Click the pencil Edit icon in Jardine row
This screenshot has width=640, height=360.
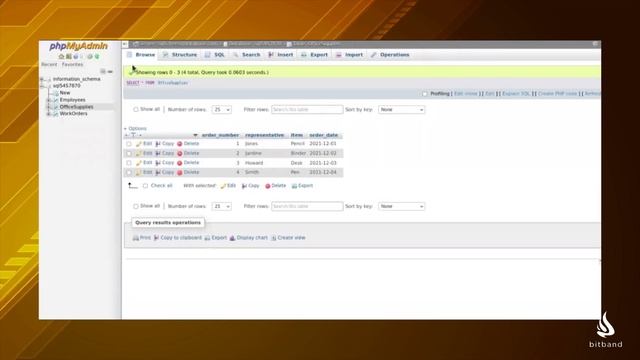coord(139,153)
